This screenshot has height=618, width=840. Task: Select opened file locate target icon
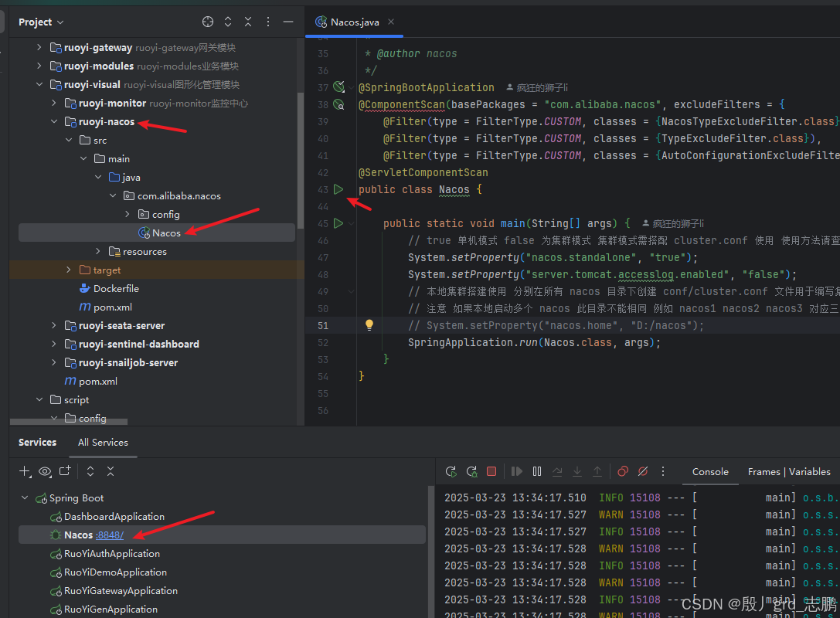pos(208,22)
